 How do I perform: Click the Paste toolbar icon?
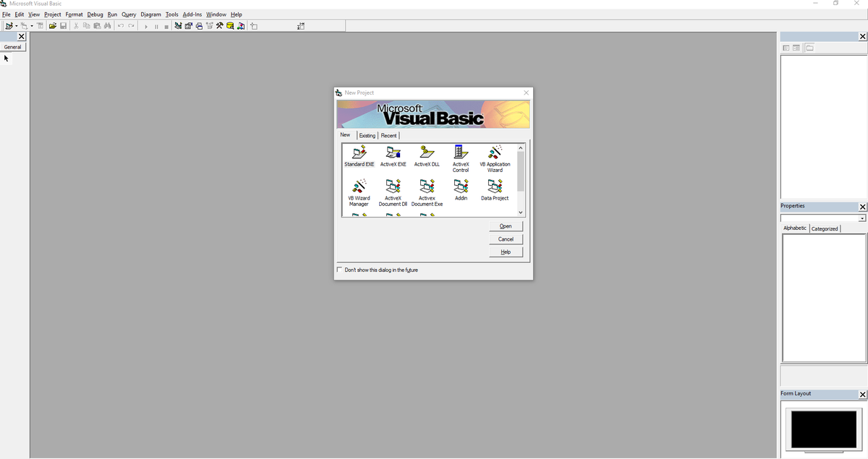pyautogui.click(x=96, y=26)
